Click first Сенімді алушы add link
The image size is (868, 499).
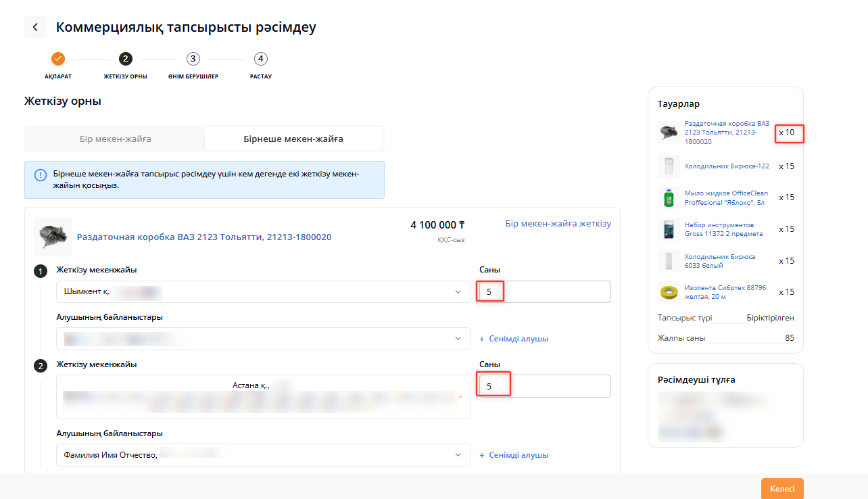point(514,339)
